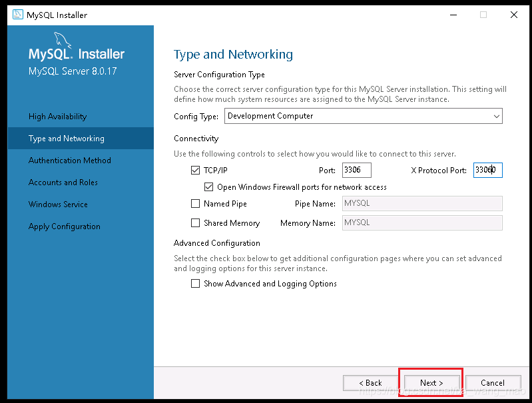The image size is (532, 403).
Task: Check Show Advanced and Logging Options
Action: [x=196, y=284]
